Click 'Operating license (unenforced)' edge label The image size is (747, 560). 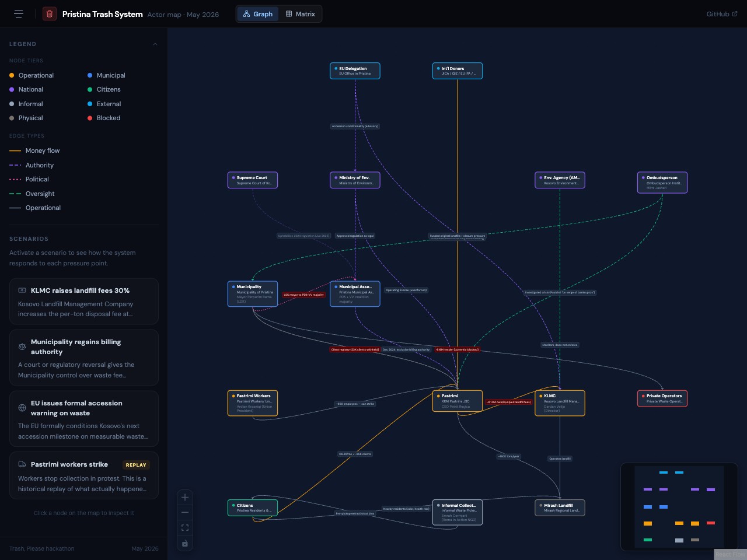click(406, 290)
